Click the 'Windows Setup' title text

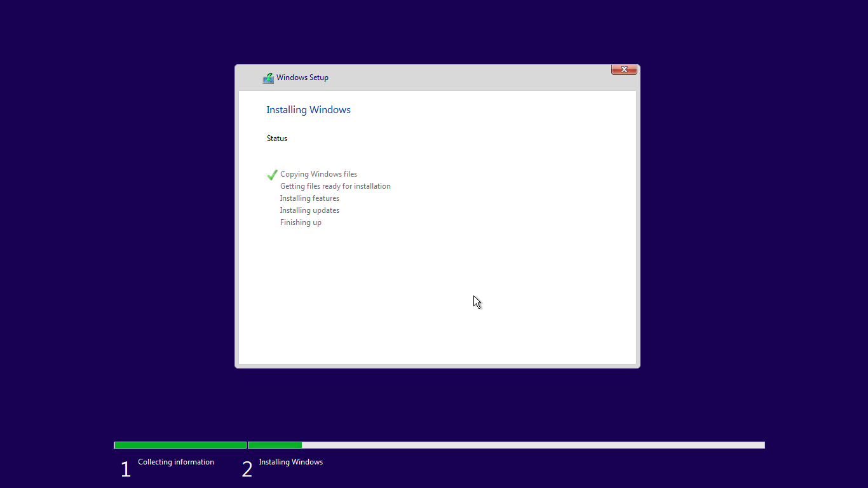click(302, 78)
